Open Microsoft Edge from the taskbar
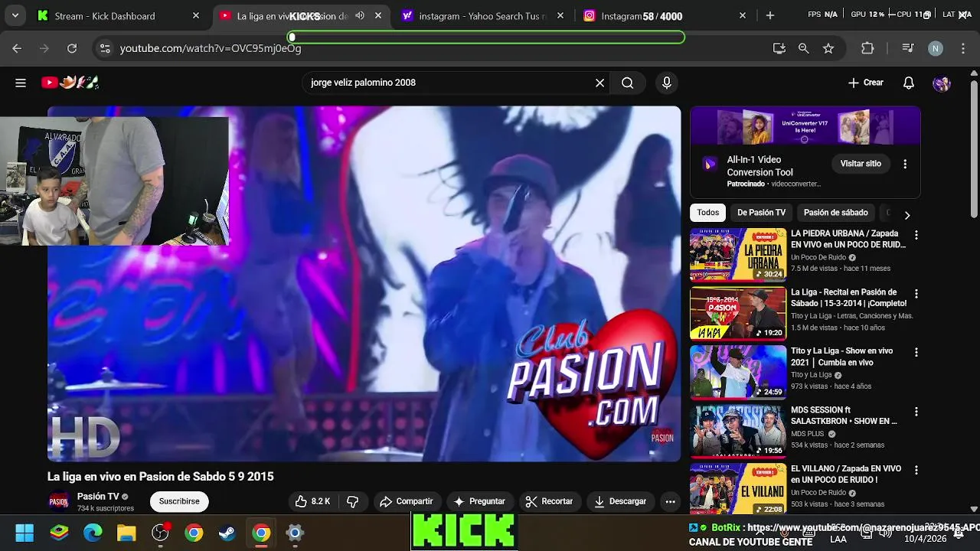The height and width of the screenshot is (551, 980). 93,533
